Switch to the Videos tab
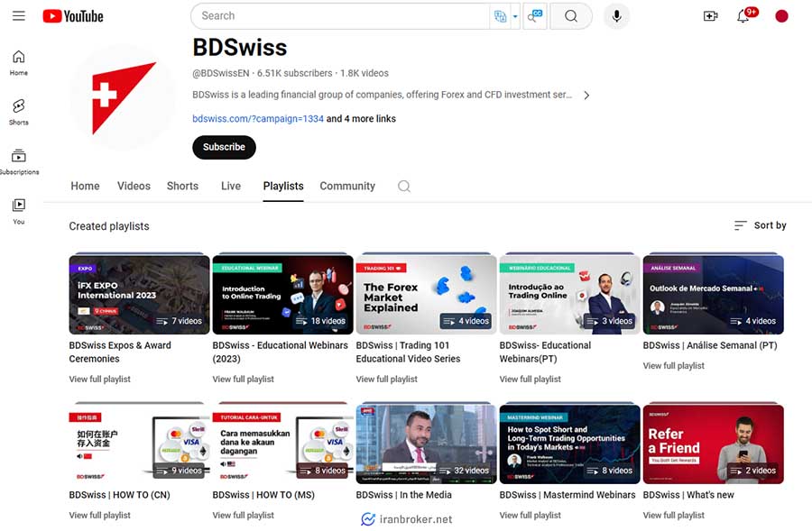This screenshot has width=812, height=531. 134,187
